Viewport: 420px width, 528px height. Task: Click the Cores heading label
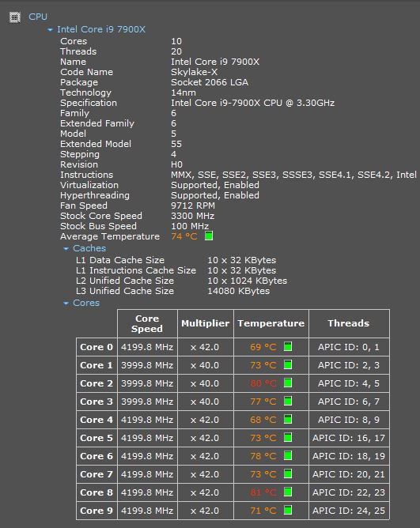coord(86,303)
